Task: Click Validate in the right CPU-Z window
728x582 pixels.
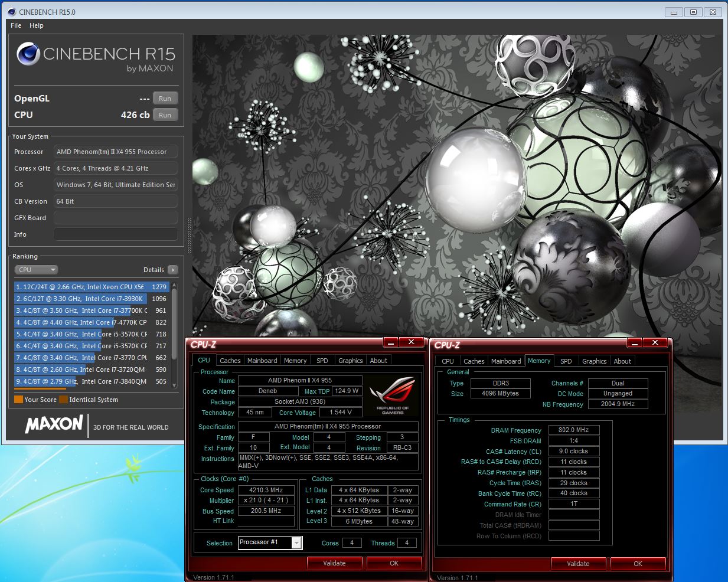Action: [578, 564]
